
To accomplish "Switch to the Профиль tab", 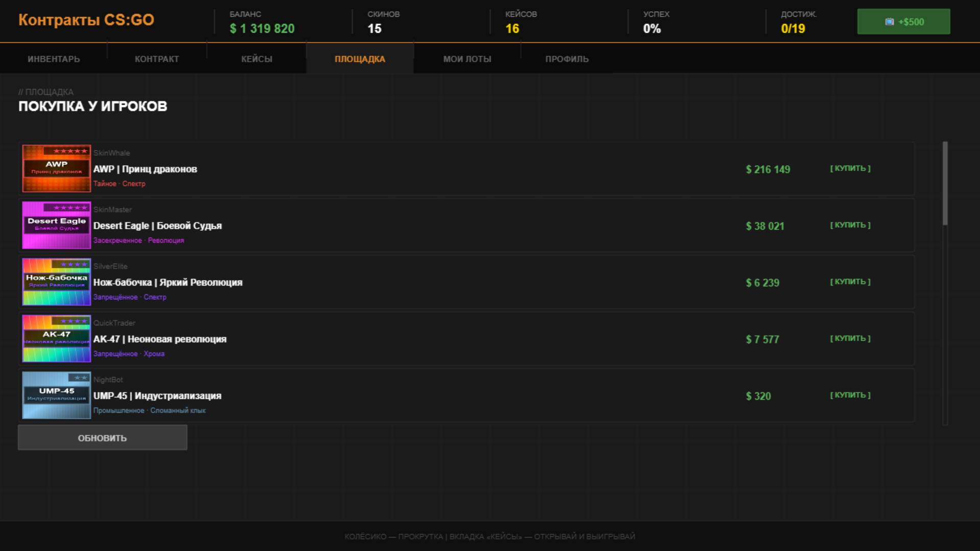I will [x=567, y=59].
